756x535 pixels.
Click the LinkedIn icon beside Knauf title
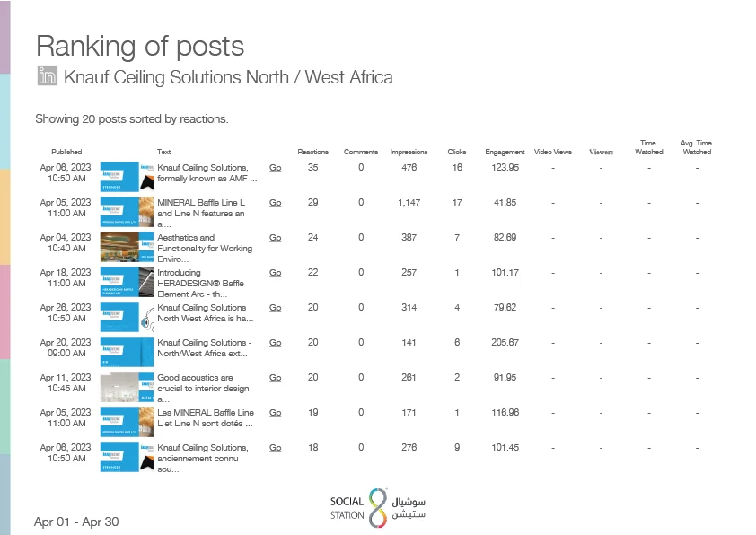click(x=48, y=75)
